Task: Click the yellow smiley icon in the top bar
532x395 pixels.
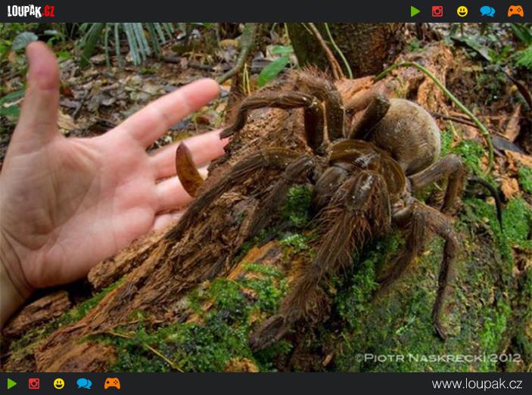Action: [x=462, y=11]
